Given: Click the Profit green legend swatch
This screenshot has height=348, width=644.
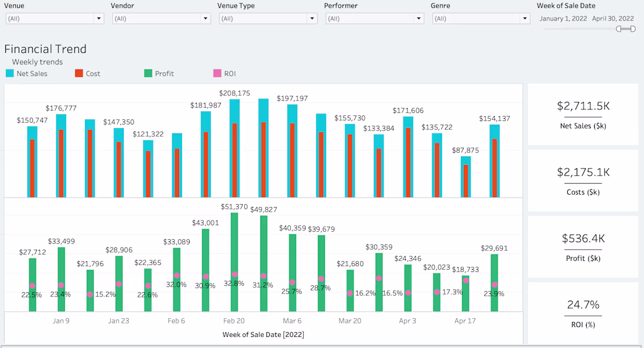Looking at the screenshot, I should 148,74.
